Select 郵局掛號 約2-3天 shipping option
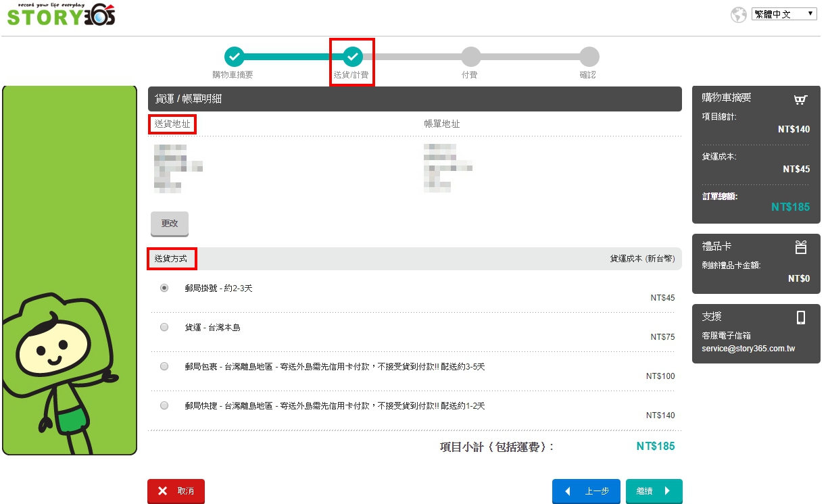 [164, 288]
